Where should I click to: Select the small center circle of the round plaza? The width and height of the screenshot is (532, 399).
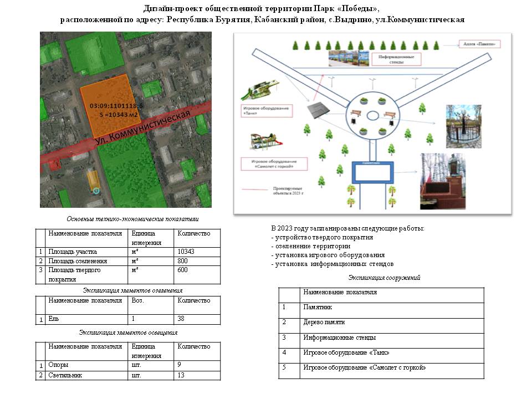coord(372,116)
